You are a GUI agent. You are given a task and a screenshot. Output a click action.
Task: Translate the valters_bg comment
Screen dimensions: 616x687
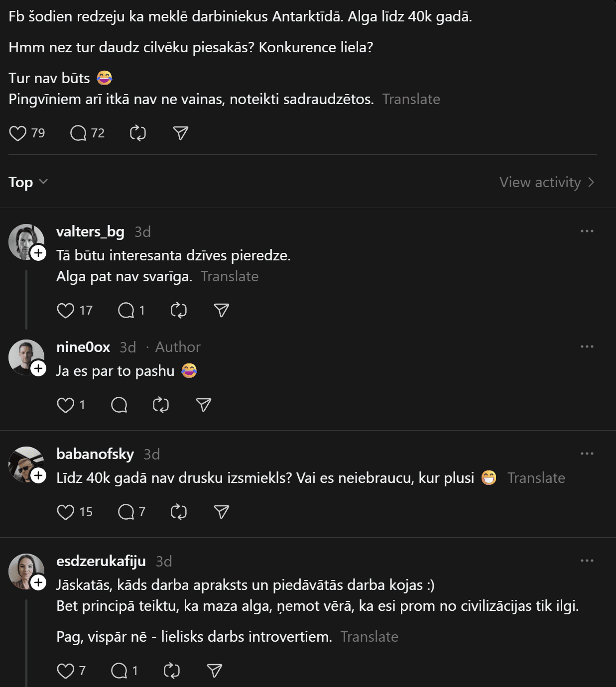click(230, 276)
